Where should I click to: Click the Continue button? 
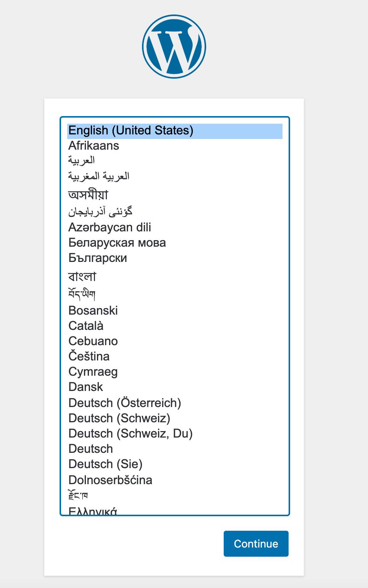(x=256, y=544)
